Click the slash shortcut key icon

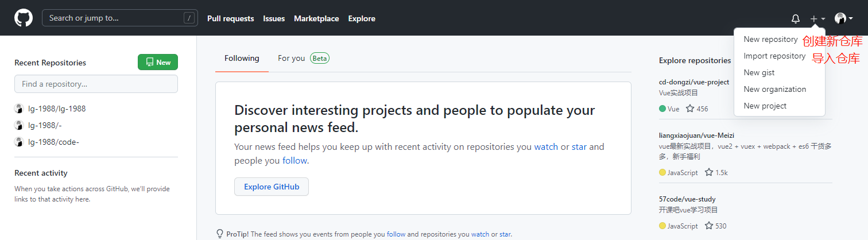(x=189, y=18)
